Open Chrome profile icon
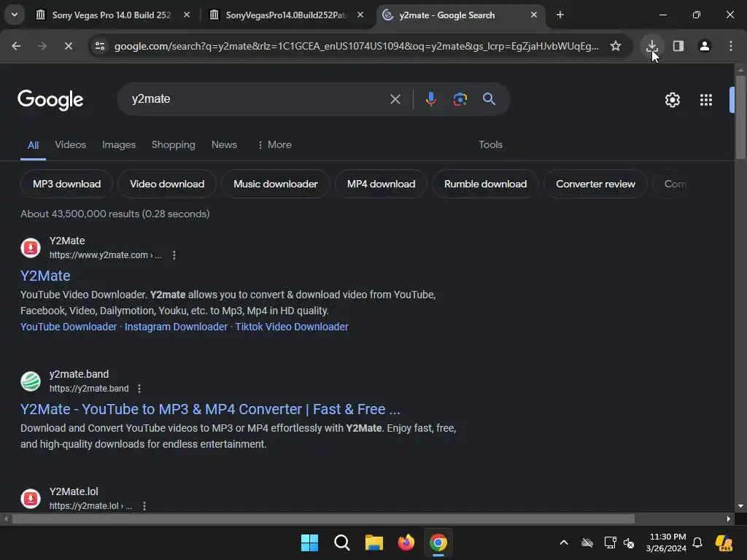 point(704,46)
